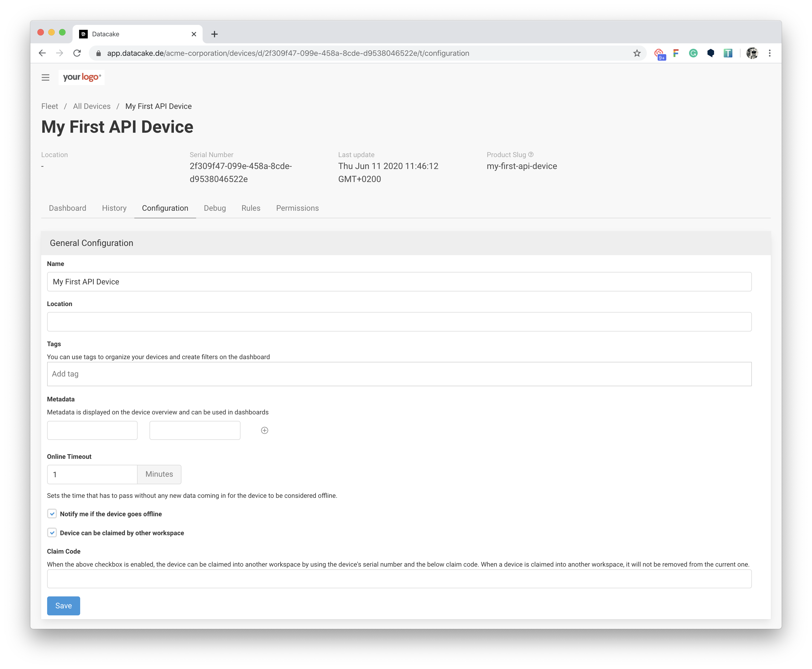The width and height of the screenshot is (812, 669).
Task: Click the 'My First API Device' page title
Action: 117,127
